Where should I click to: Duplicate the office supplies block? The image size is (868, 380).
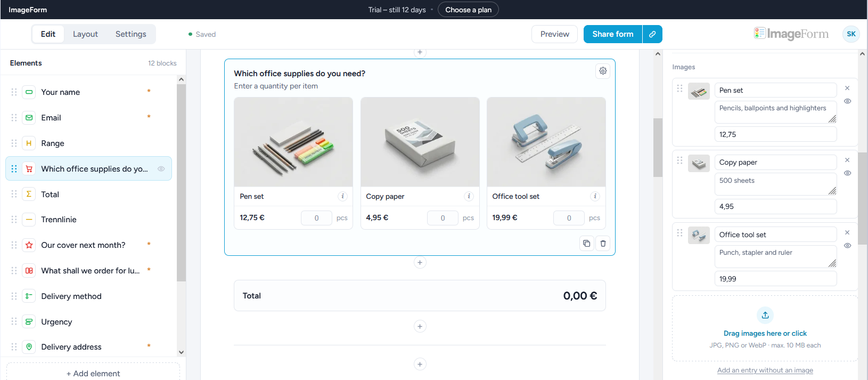586,244
